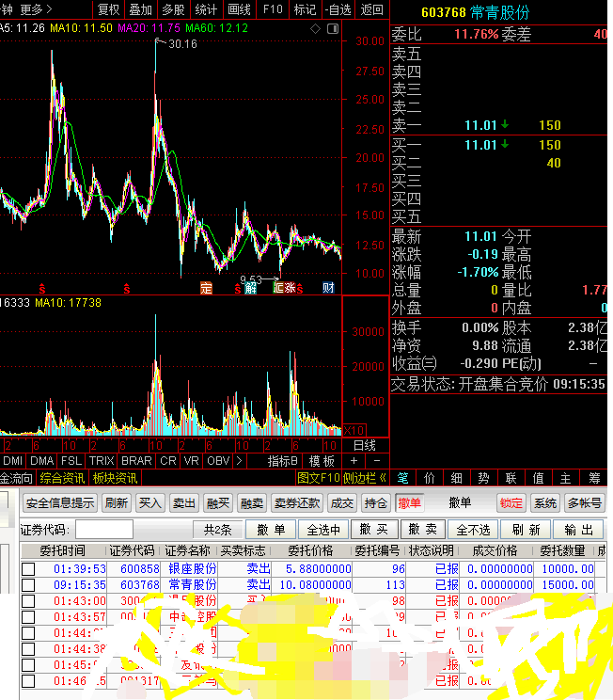Check the box for the 银座股份 order row
This screenshot has width=613, height=700.
click(x=28, y=569)
